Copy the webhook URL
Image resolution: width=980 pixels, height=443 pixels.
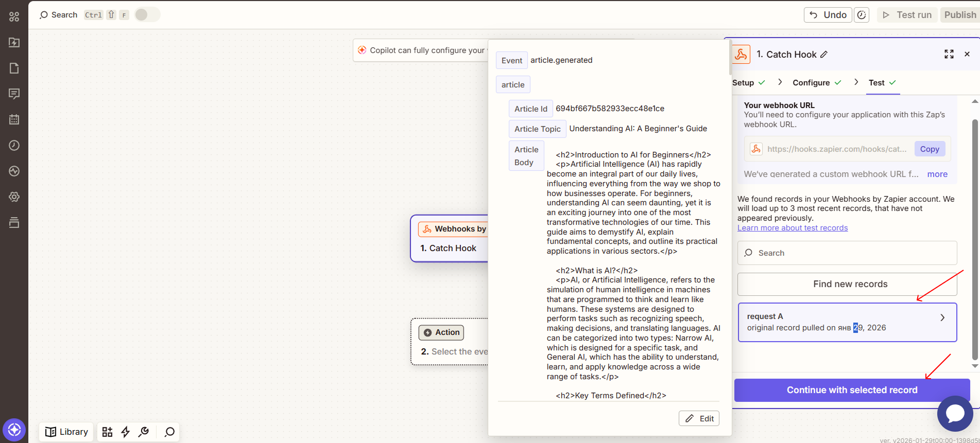point(929,149)
